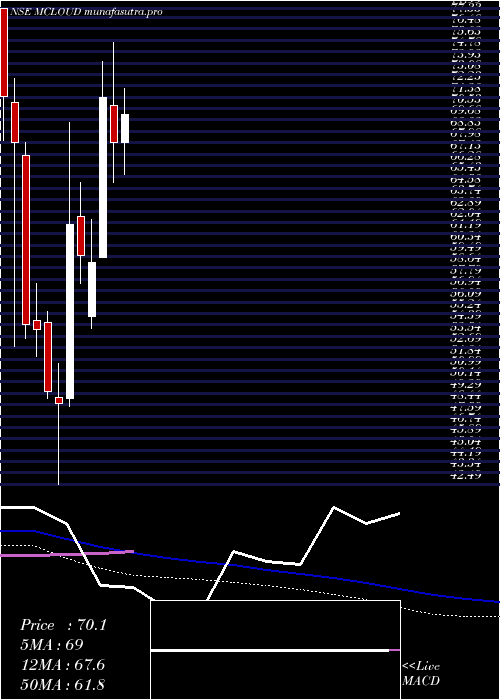Click the 55.24 price axis label
The width and height of the screenshot is (500, 700).
[x=466, y=306]
